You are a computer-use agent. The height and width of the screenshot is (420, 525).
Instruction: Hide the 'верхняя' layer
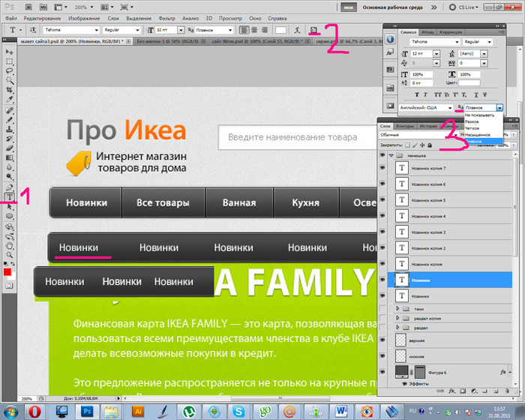click(x=382, y=340)
